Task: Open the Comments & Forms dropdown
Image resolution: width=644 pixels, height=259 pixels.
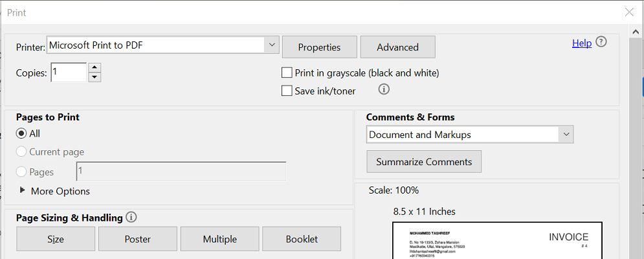Action: pyautogui.click(x=566, y=135)
